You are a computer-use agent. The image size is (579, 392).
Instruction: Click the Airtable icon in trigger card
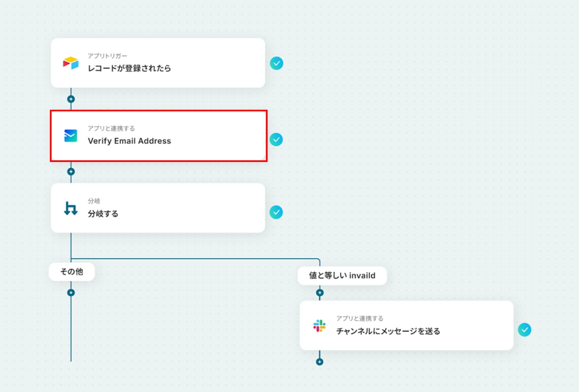coord(71,63)
